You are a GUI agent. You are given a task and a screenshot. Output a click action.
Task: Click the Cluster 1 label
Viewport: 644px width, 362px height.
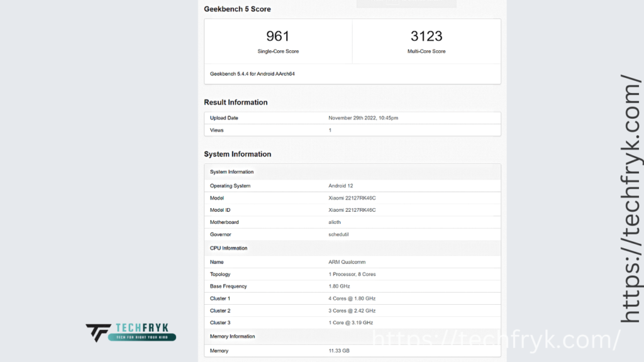[220, 299]
